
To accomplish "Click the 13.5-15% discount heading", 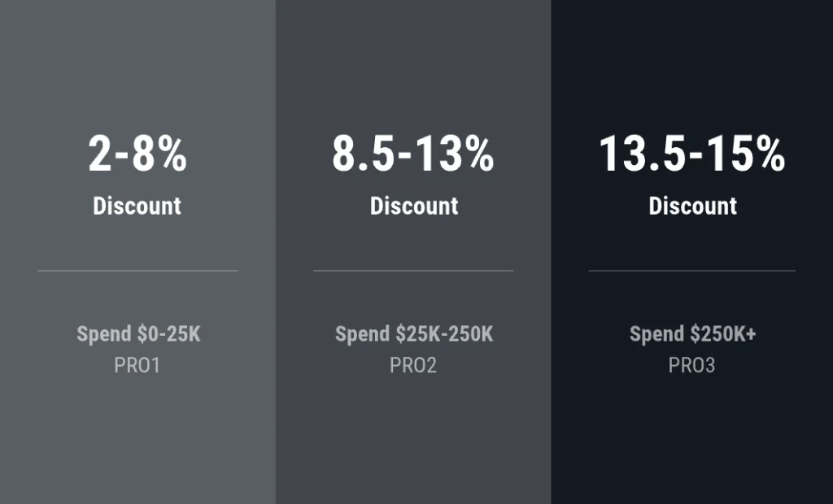I will coord(691,154).
